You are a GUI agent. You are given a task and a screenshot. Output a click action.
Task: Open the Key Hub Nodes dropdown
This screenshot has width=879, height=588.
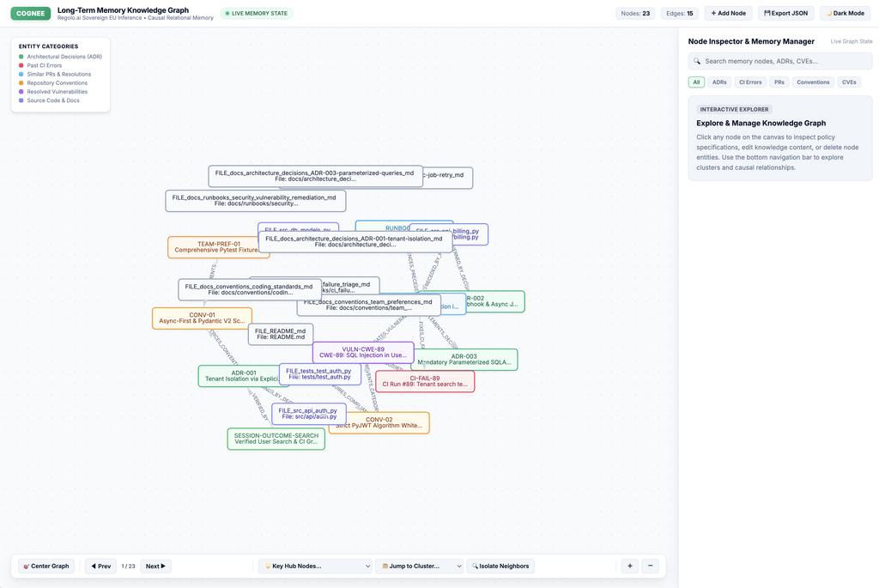(316, 567)
